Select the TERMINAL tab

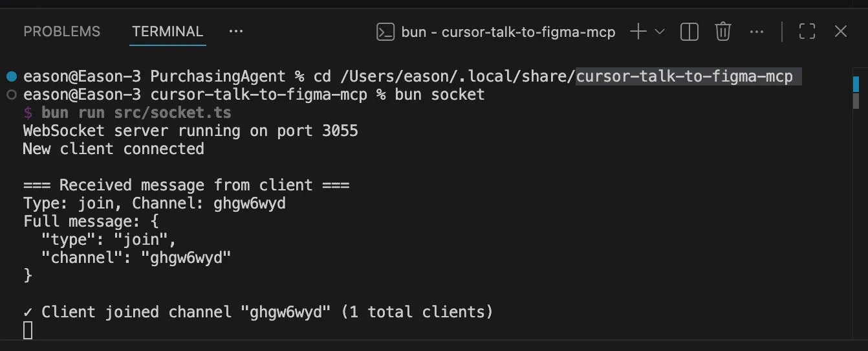[x=168, y=31]
